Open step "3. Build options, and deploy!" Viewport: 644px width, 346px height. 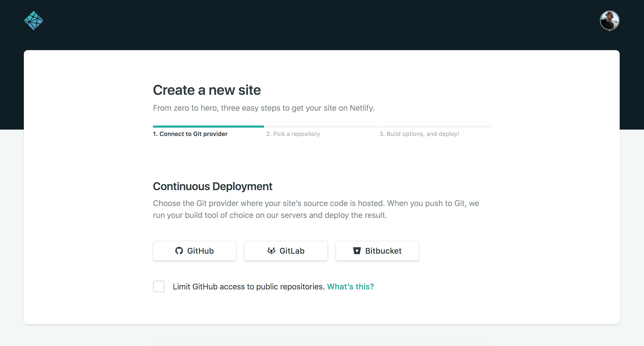coord(419,134)
